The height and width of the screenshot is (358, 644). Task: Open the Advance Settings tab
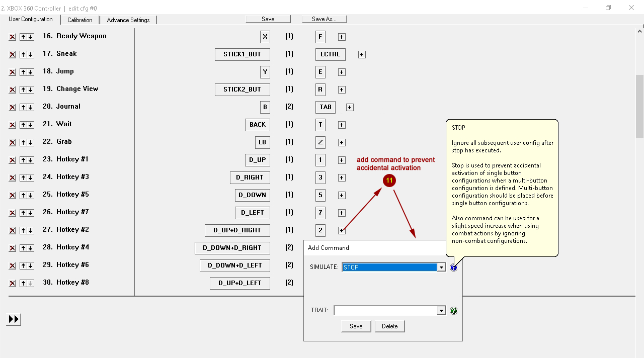[128, 20]
